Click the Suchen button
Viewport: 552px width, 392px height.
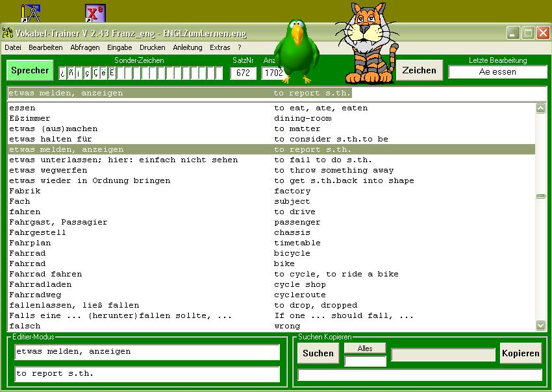coord(318,354)
